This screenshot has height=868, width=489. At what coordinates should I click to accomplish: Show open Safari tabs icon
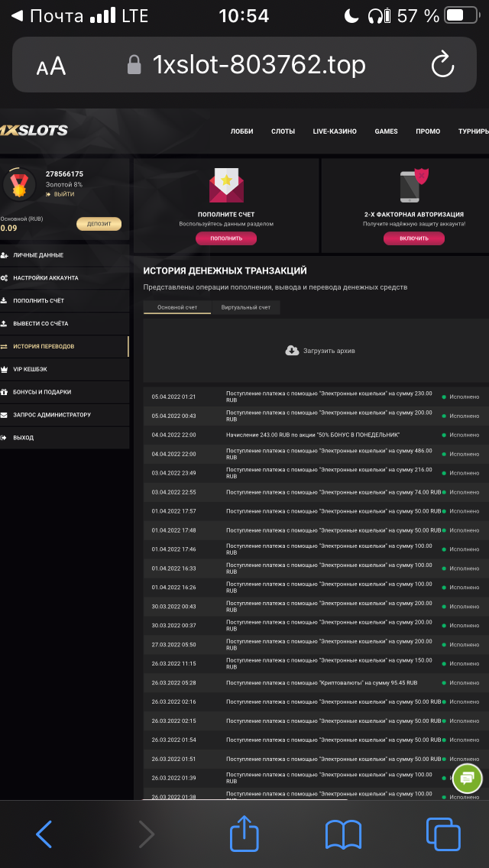pyautogui.click(x=443, y=834)
